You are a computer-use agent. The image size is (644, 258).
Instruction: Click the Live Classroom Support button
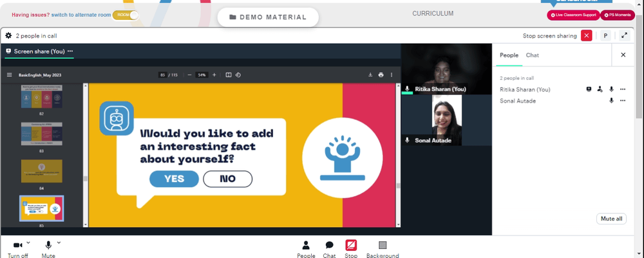pos(573,15)
